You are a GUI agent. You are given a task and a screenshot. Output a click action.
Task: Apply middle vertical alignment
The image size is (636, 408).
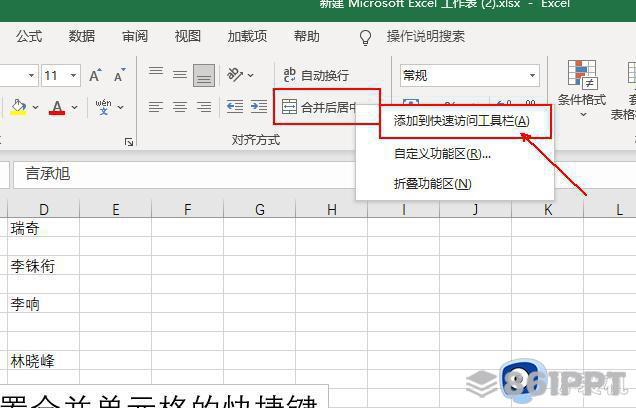[180, 75]
